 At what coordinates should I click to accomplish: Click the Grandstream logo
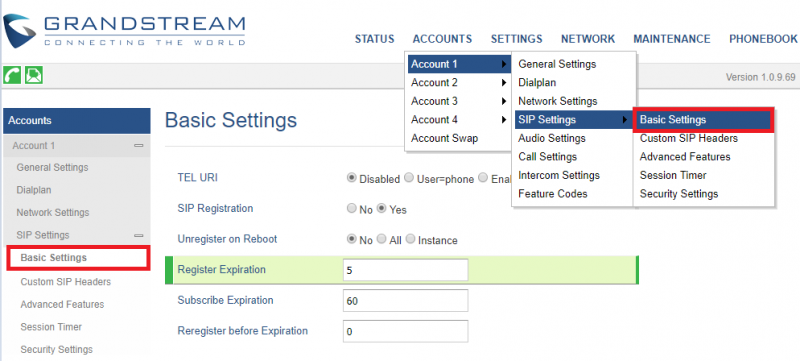123,32
